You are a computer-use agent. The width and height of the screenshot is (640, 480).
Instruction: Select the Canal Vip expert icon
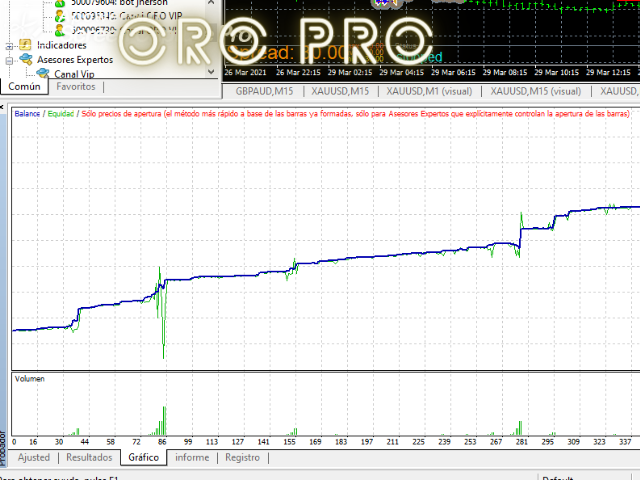pyautogui.click(x=43, y=73)
